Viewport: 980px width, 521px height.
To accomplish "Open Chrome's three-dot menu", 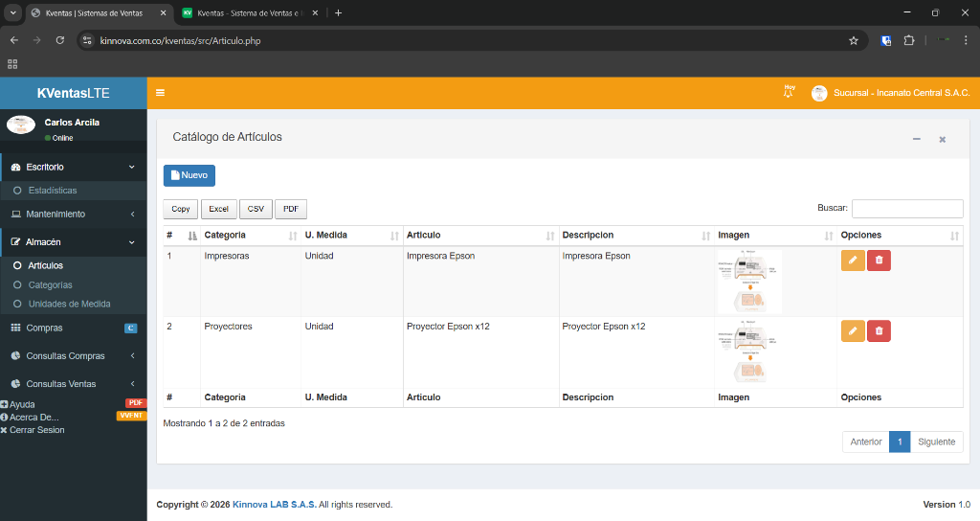I will (x=966, y=40).
